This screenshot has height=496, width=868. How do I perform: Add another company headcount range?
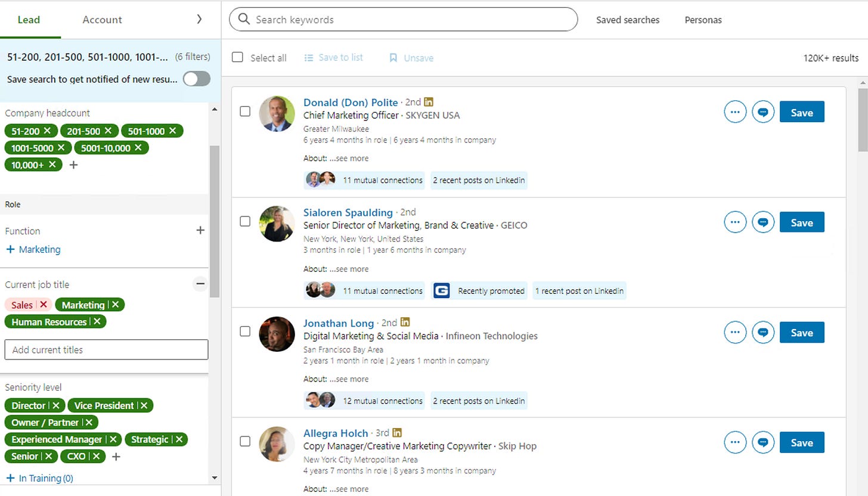(x=73, y=165)
